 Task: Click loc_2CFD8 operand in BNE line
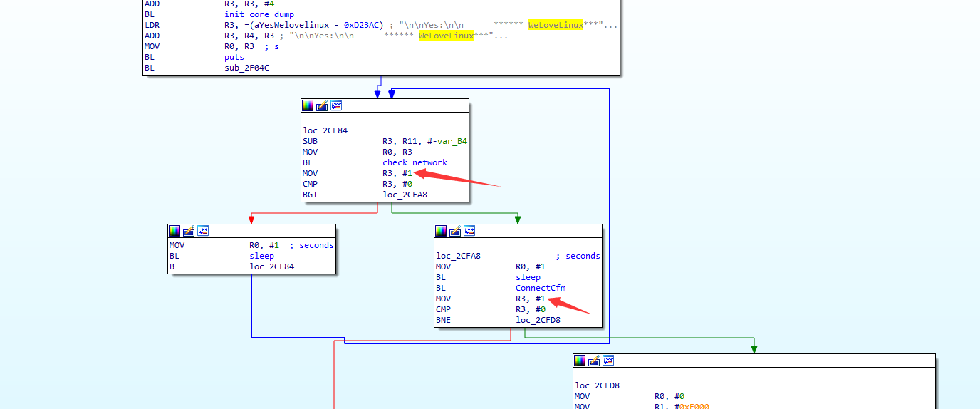(x=538, y=320)
